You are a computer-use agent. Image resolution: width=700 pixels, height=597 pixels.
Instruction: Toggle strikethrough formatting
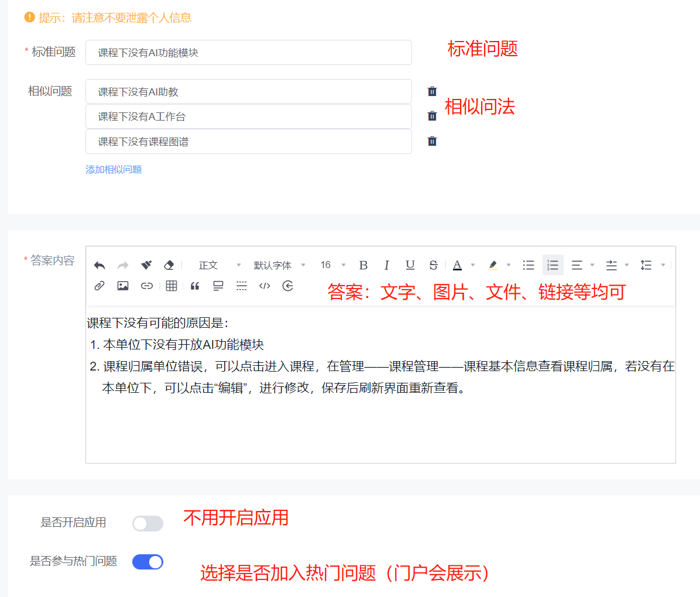433,265
